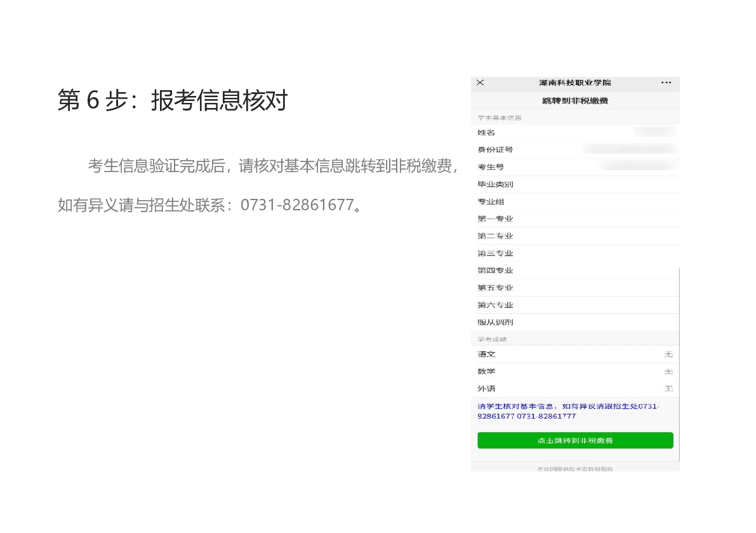Click the blurred 身份证号 value field
This screenshot has width=756, height=533.
click(x=628, y=149)
